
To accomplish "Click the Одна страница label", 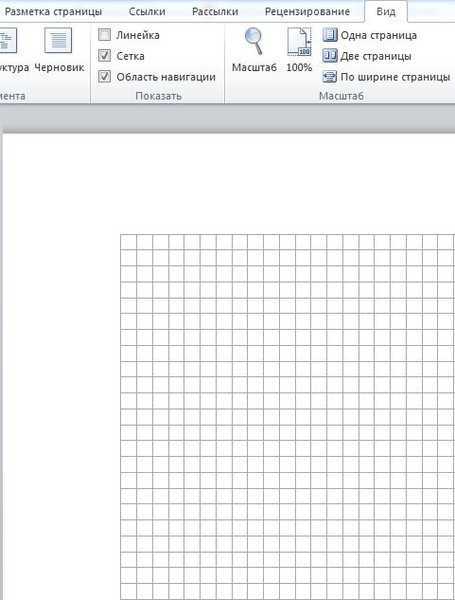I will pos(378,35).
